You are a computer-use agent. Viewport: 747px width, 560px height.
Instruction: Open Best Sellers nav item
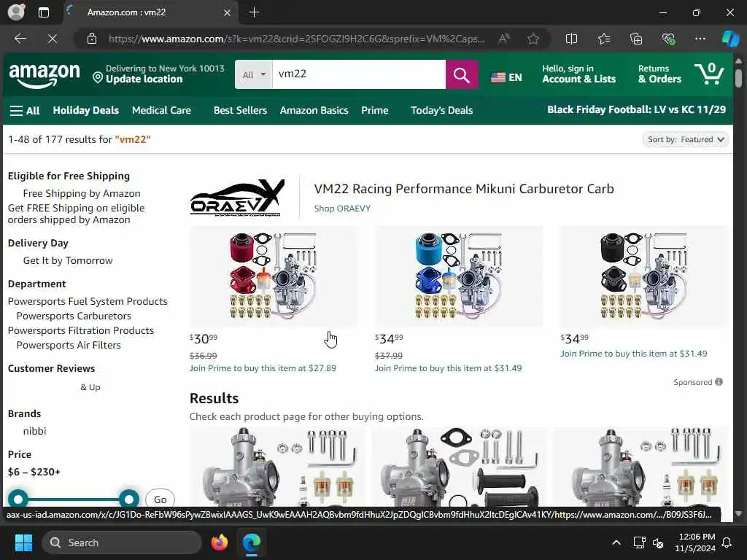[x=240, y=111]
